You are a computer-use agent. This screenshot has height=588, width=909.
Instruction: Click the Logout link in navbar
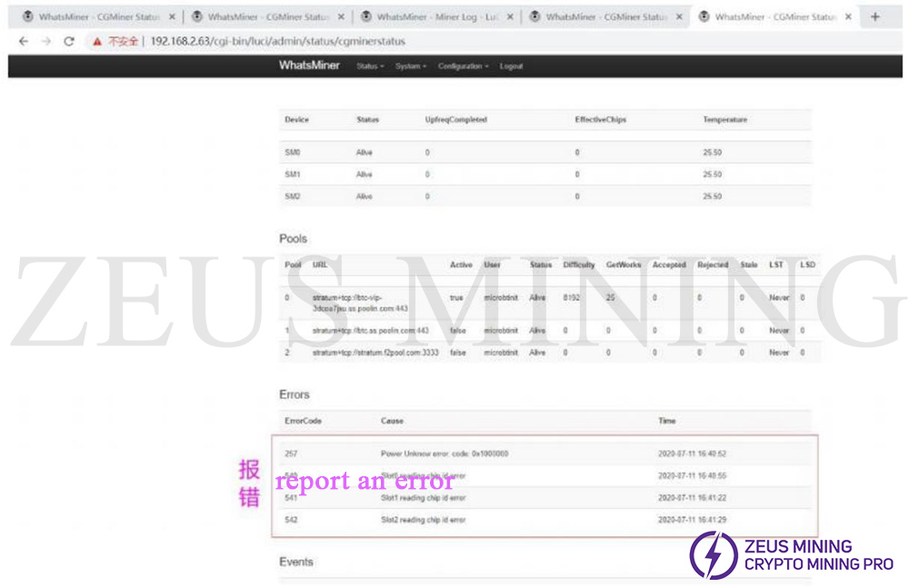511,66
